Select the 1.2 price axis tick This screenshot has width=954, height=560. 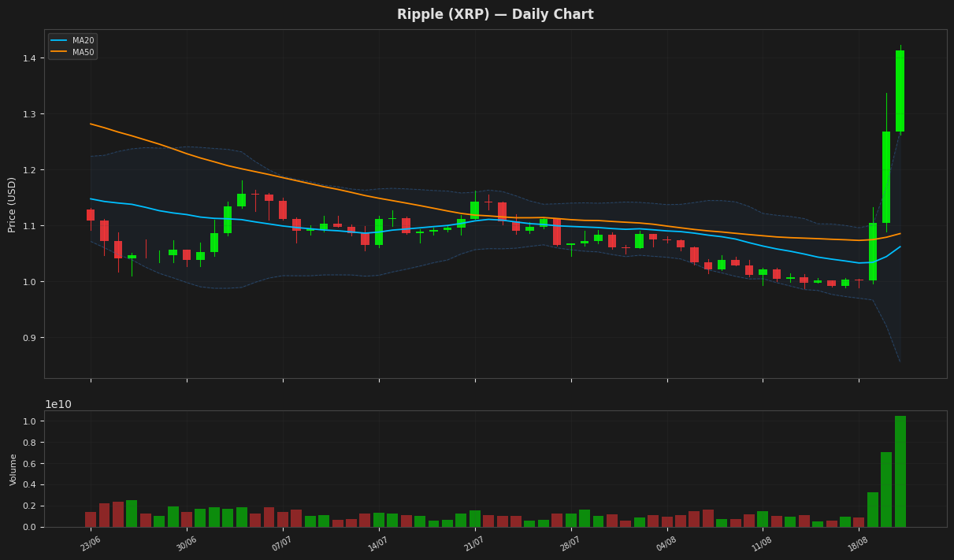coord(31,170)
